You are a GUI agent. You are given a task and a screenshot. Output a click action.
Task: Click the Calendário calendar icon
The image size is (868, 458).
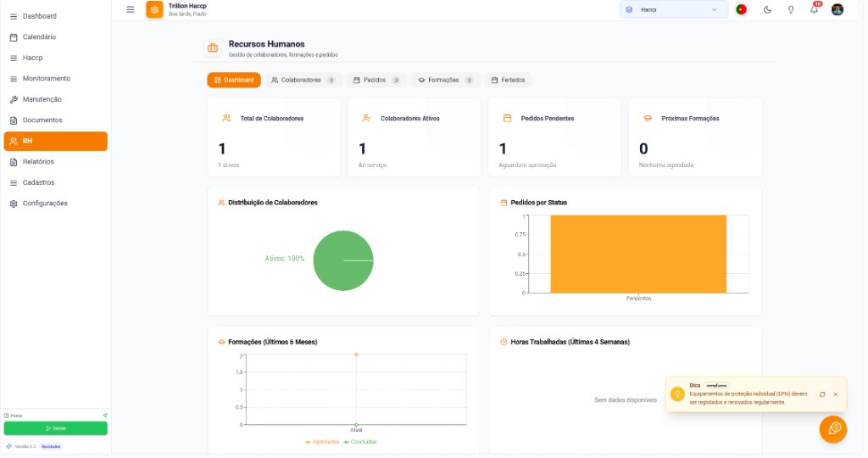coord(14,37)
